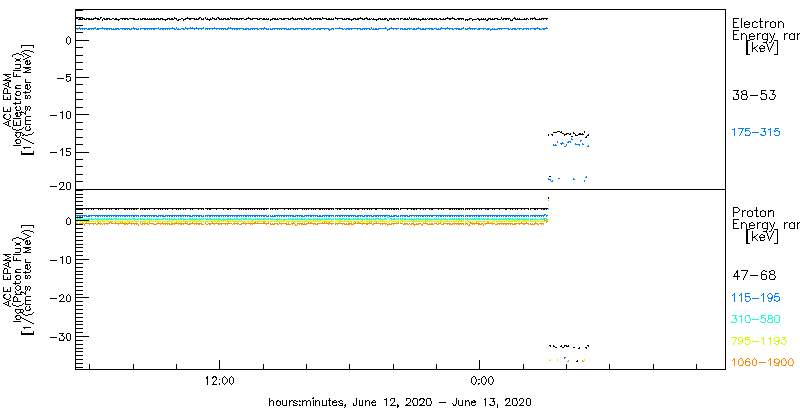The height and width of the screenshot is (410, 800).
Task: Click the -5 tick label on electron axis
Action: coord(62,78)
